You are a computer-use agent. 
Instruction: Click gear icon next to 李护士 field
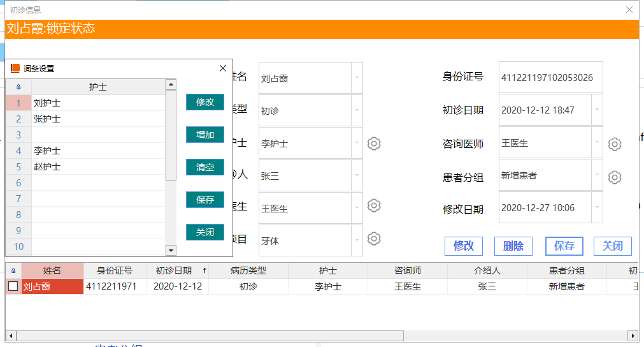click(375, 144)
